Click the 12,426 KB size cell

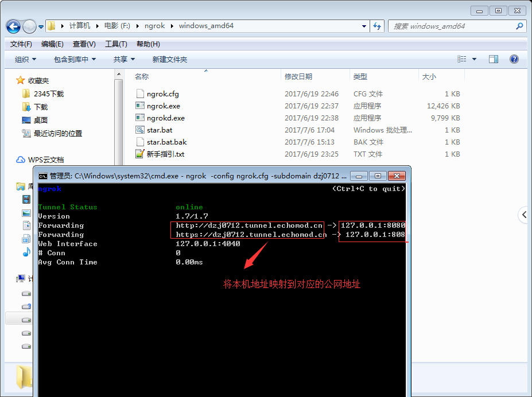443,106
